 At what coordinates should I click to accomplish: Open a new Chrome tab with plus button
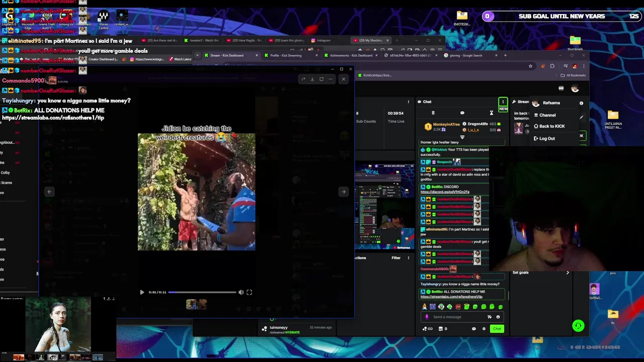tap(505, 55)
